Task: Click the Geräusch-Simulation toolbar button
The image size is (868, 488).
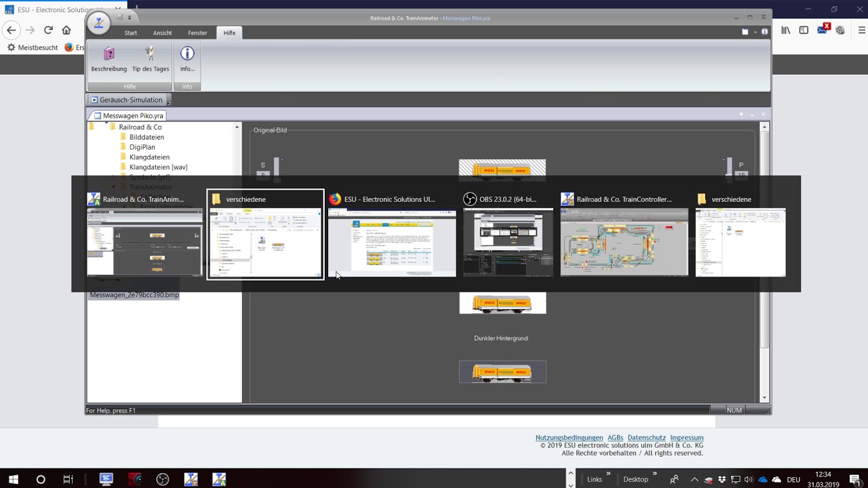Action: coord(127,100)
